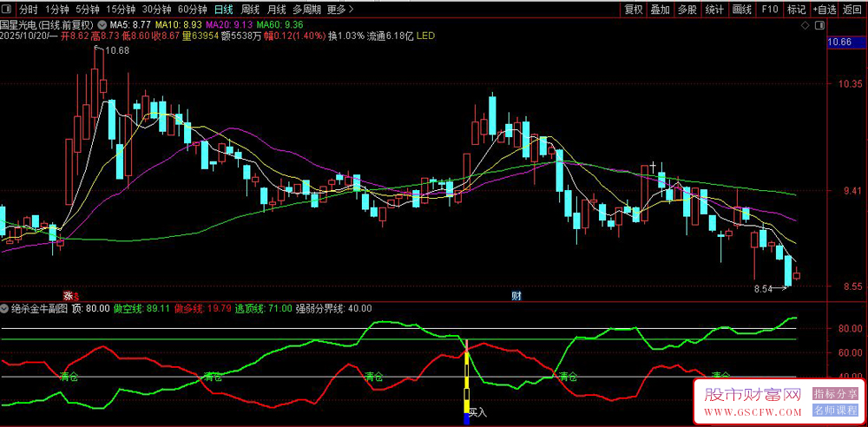The width and height of the screenshot is (868, 427).
Task: Add the stock via +自选
Action: pyautogui.click(x=825, y=10)
